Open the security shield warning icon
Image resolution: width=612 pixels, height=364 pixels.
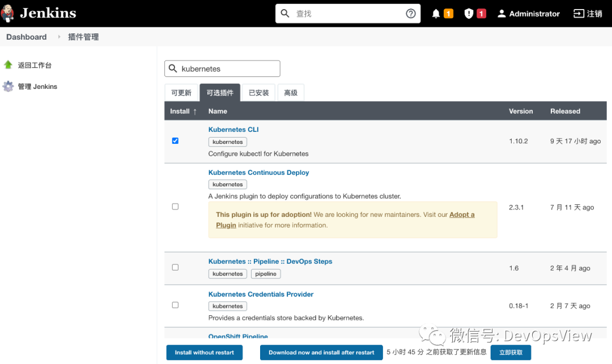(x=469, y=14)
